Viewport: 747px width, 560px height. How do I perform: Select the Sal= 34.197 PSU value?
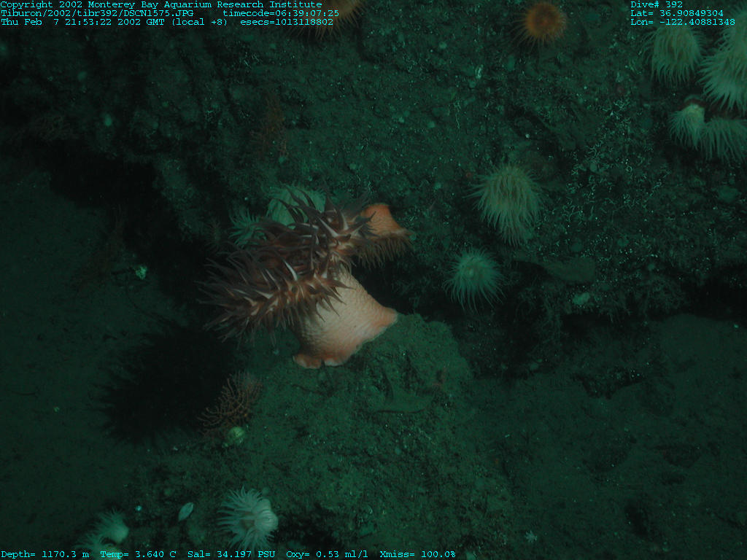[x=231, y=554]
